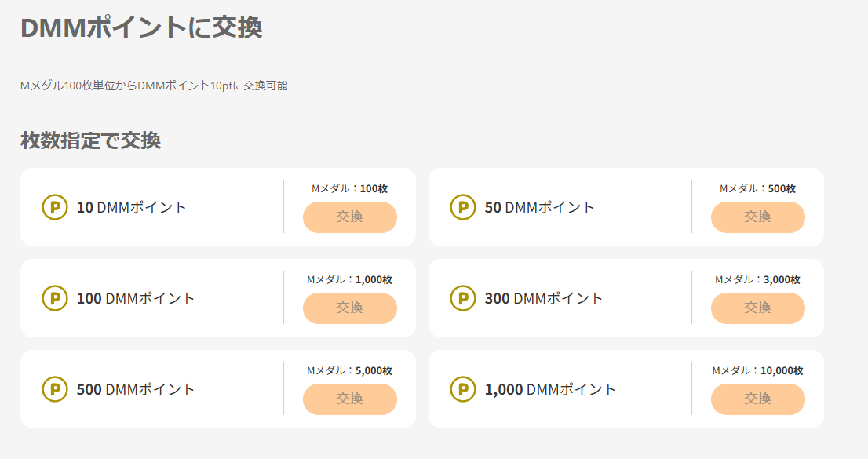Click the P coin icon beside 100 DMMポイント
Viewport: 868px width, 459px height.
(x=54, y=298)
